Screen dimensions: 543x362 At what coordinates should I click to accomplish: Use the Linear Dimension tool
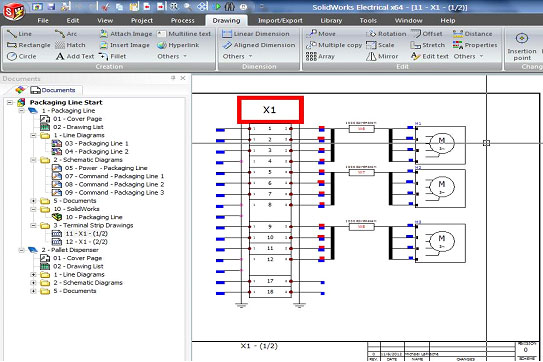click(x=256, y=34)
